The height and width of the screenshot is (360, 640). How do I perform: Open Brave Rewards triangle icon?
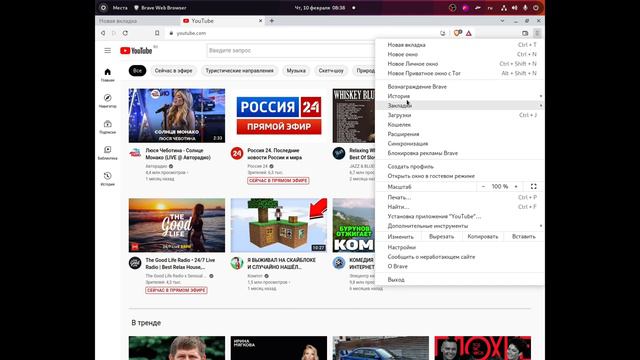tap(469, 33)
